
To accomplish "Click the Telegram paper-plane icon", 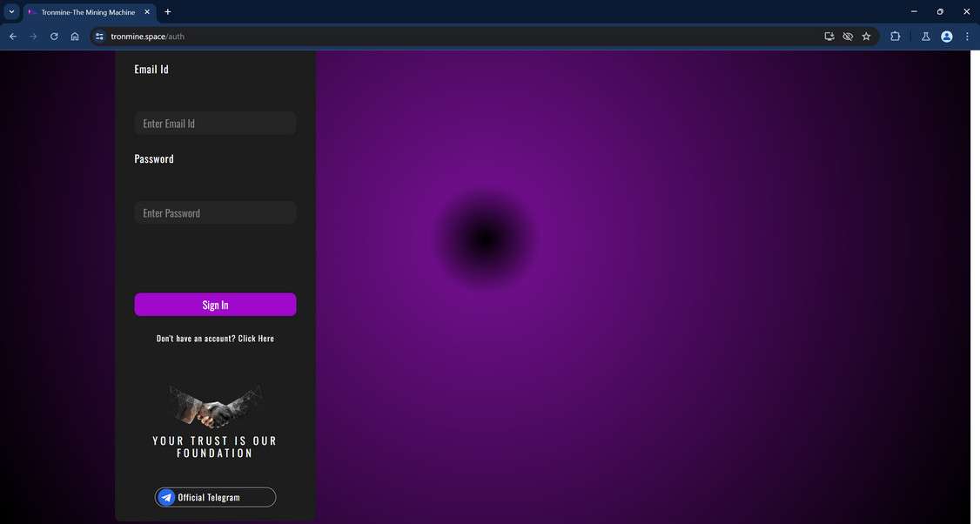I will point(166,497).
